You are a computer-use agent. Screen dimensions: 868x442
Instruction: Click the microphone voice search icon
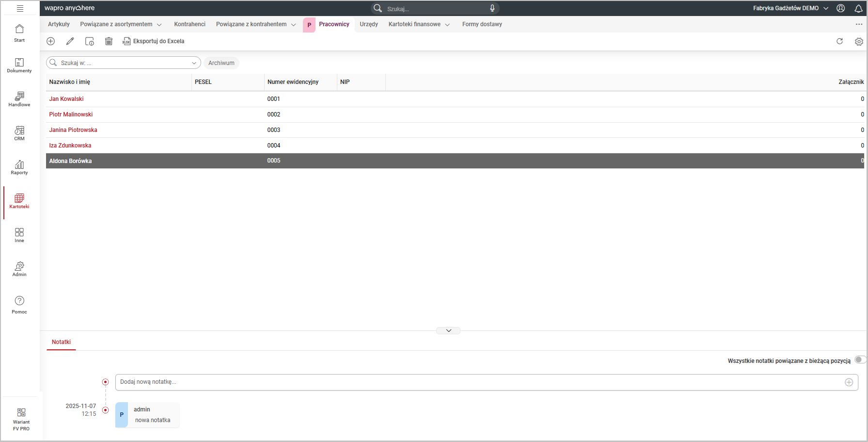(x=492, y=8)
